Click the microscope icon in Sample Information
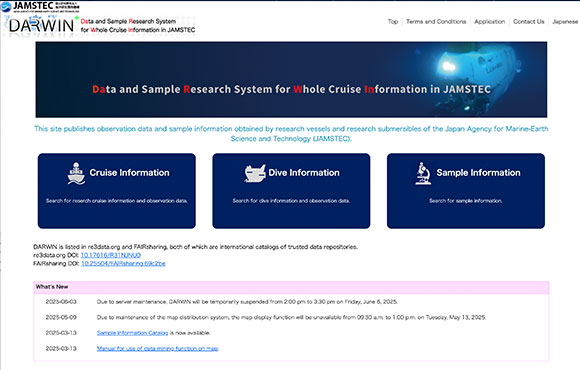The image size is (580, 370). [x=424, y=173]
